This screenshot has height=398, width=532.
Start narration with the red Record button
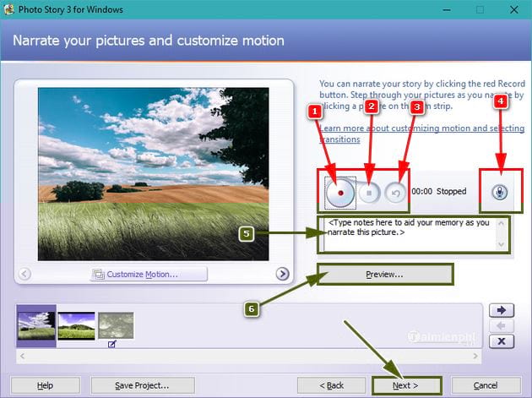(340, 193)
